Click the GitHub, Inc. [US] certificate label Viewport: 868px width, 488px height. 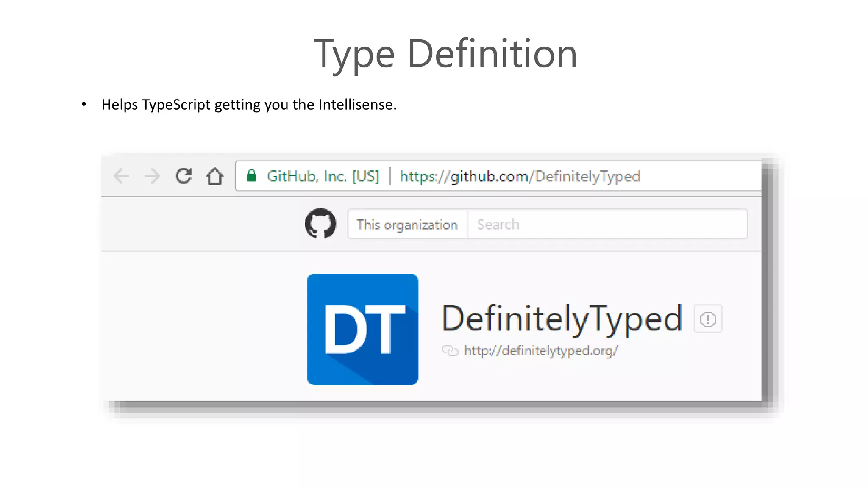pyautogui.click(x=323, y=176)
